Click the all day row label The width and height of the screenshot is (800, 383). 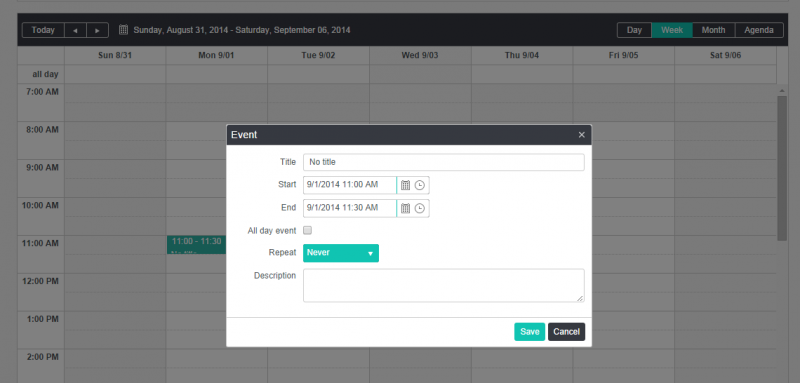(x=45, y=74)
